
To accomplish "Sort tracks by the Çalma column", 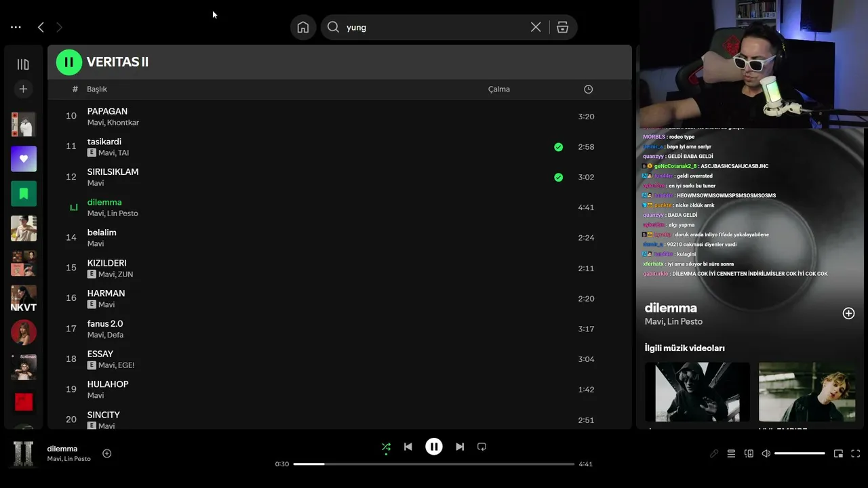I will [499, 89].
